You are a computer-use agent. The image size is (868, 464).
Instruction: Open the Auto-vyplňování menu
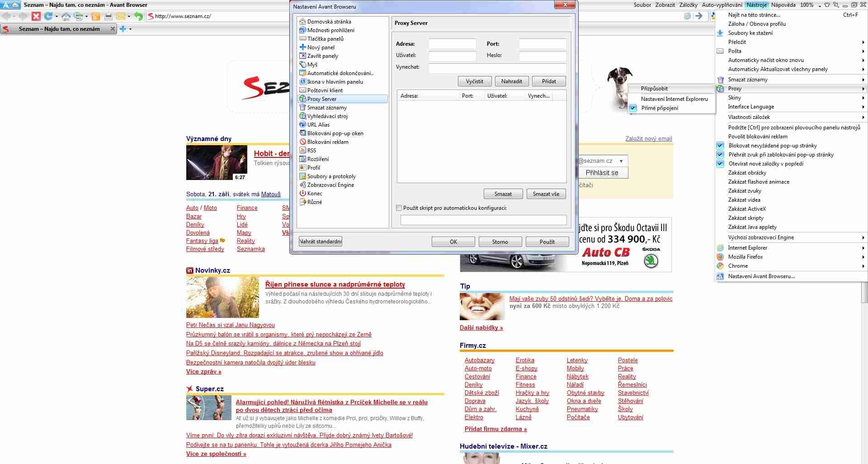click(x=722, y=5)
